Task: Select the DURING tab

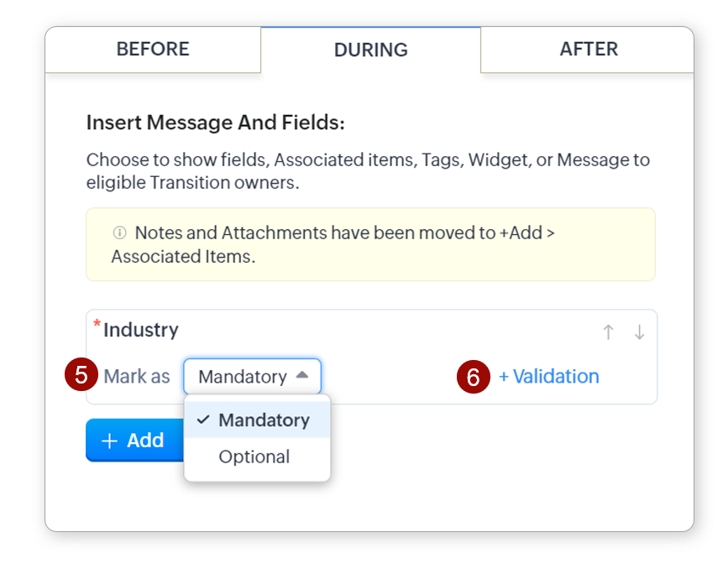Action: pyautogui.click(x=370, y=50)
